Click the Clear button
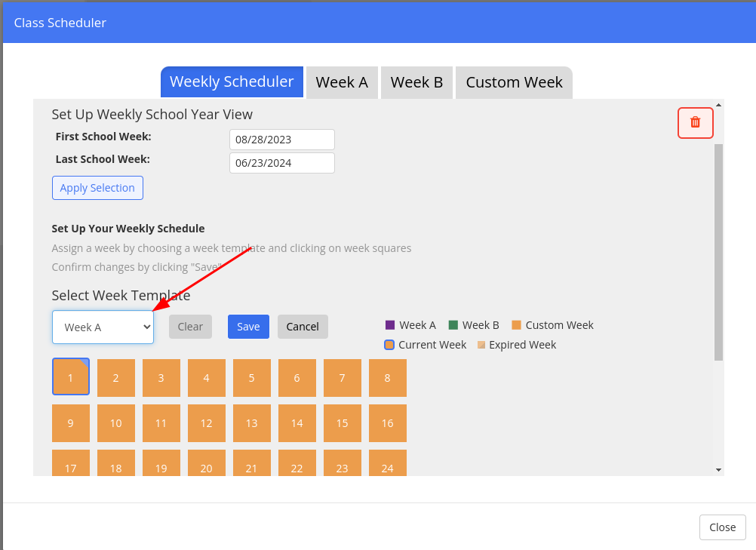Viewport: 756px width, 550px height. [x=190, y=327]
